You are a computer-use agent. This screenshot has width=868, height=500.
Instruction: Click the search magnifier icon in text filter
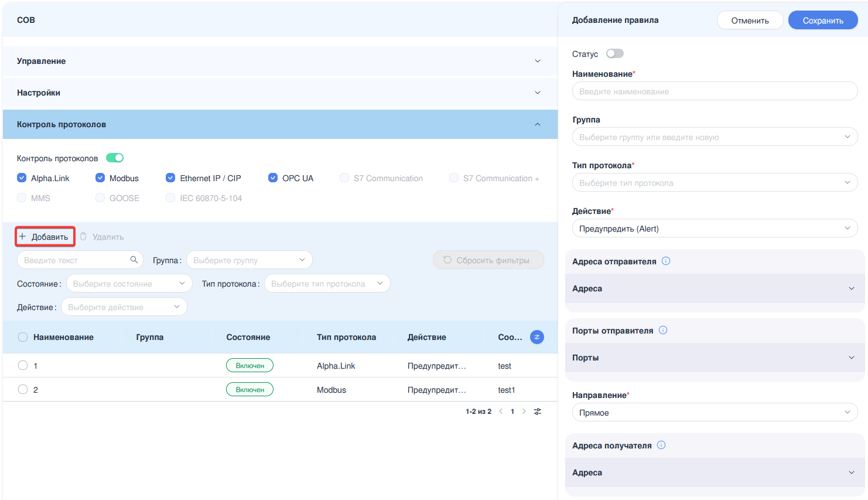(x=134, y=260)
